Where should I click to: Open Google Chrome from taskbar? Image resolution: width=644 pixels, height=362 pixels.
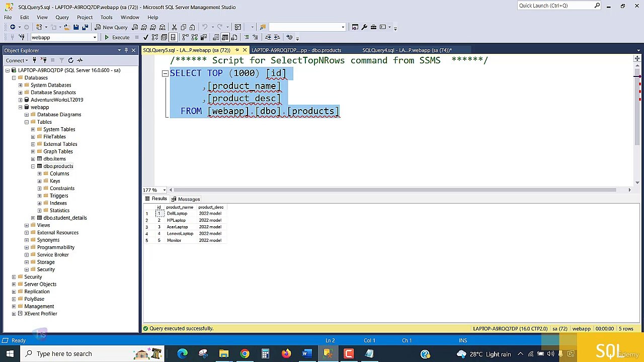245,354
